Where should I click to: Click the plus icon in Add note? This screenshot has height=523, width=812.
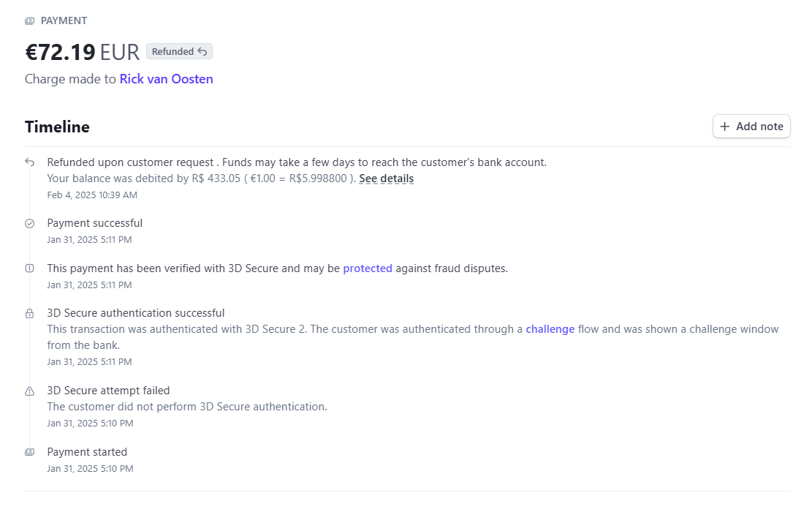(724, 127)
